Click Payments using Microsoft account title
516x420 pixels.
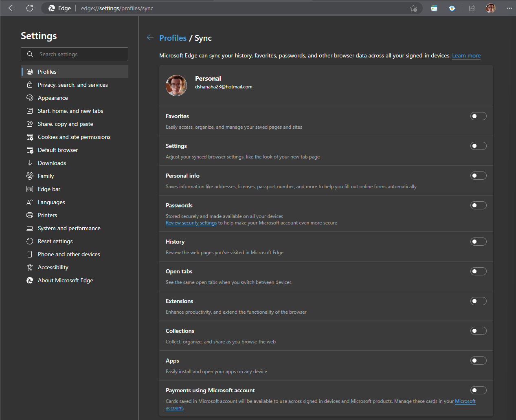point(210,390)
